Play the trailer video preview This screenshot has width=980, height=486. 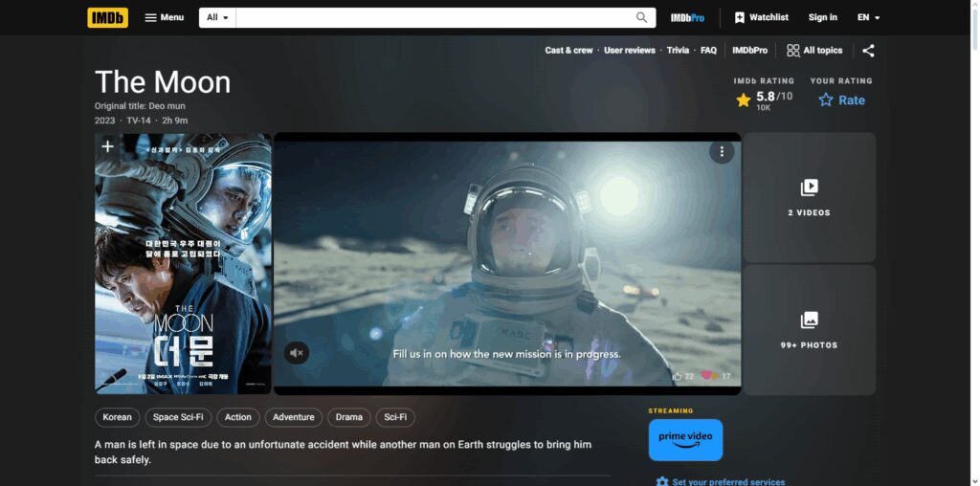pos(507,263)
